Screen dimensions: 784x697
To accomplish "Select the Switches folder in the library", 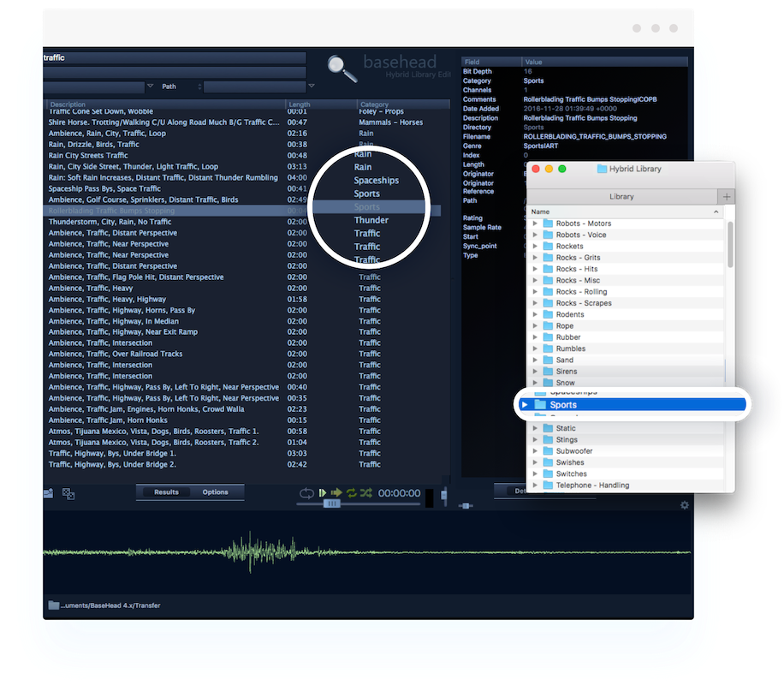I will pos(626,474).
